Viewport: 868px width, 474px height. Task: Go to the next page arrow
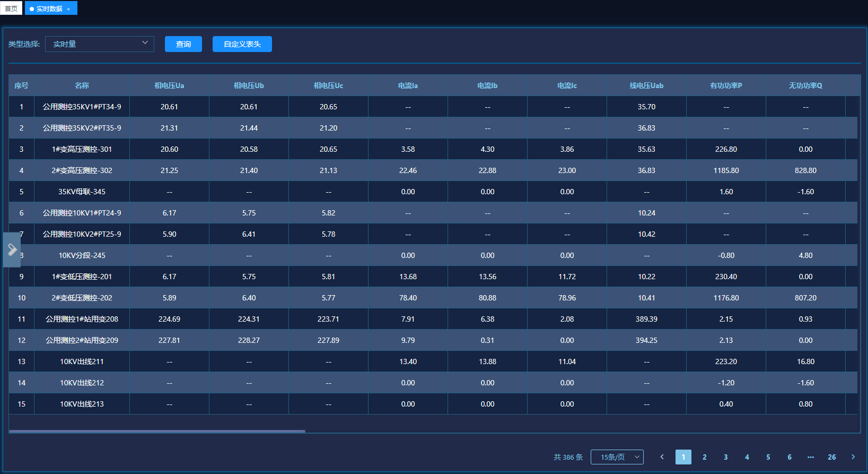pos(853,457)
